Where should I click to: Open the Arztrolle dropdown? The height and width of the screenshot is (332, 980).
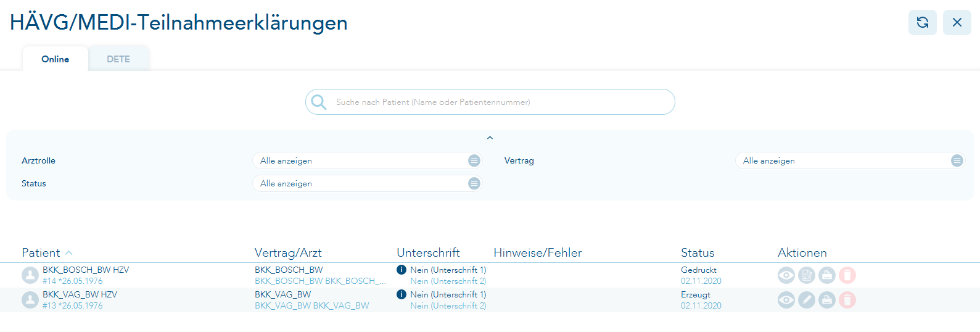(x=367, y=160)
